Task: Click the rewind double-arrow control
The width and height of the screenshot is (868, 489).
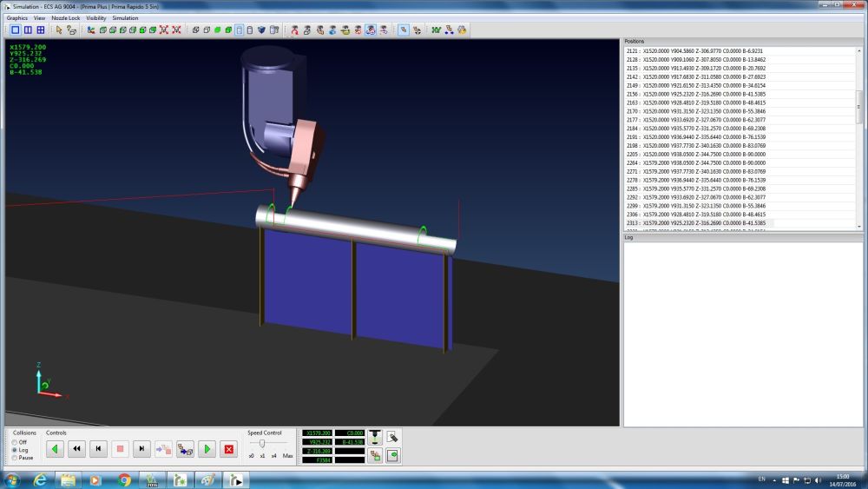Action: click(77, 449)
